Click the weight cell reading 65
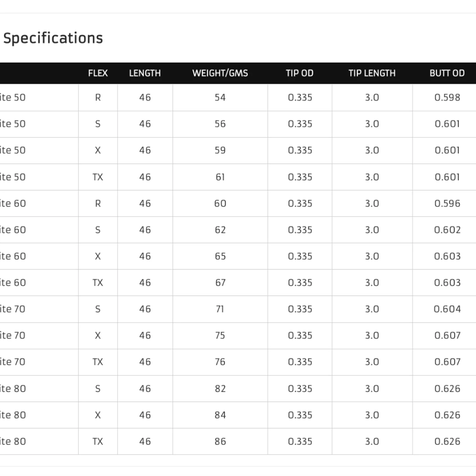476x476 pixels. coord(220,256)
